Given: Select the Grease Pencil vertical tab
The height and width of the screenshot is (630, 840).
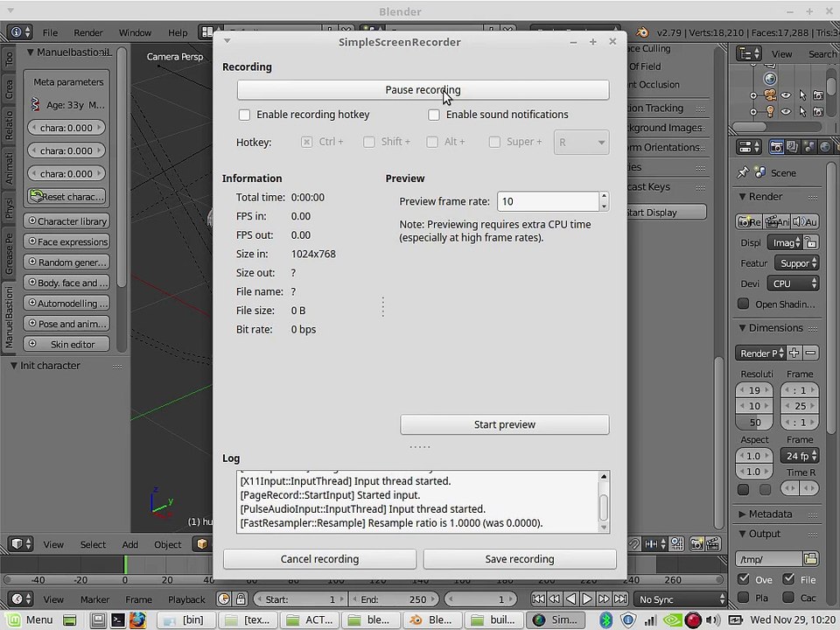Looking at the screenshot, I should pos(9,252).
